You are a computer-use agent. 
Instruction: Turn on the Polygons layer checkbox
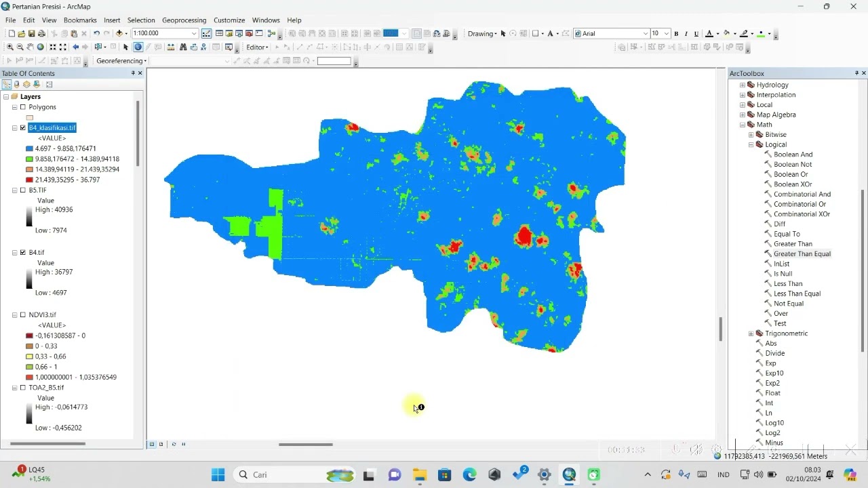(x=22, y=107)
